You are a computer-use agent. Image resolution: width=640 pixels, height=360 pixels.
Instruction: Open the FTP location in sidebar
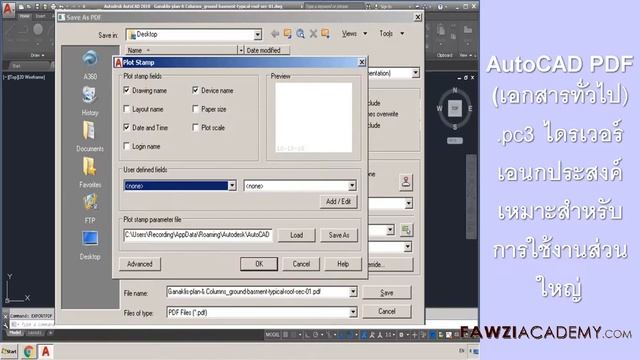(90, 209)
